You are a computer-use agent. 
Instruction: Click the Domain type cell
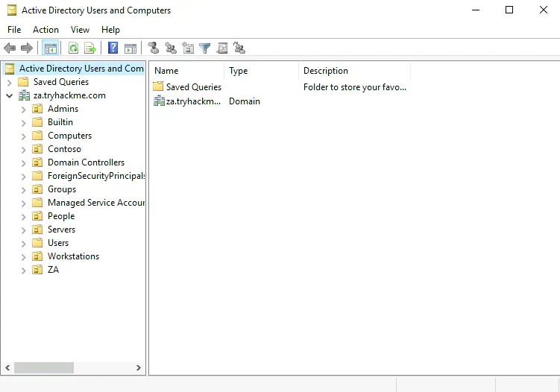tap(245, 101)
